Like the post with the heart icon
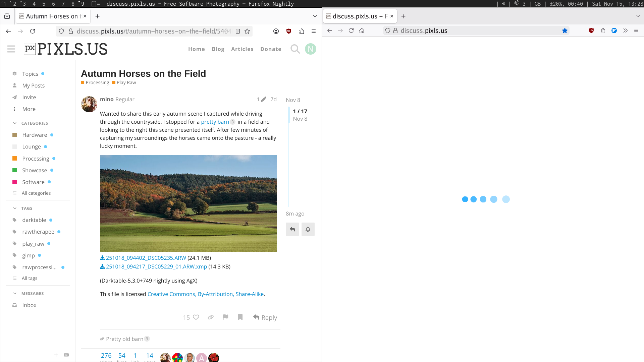 coord(196,317)
